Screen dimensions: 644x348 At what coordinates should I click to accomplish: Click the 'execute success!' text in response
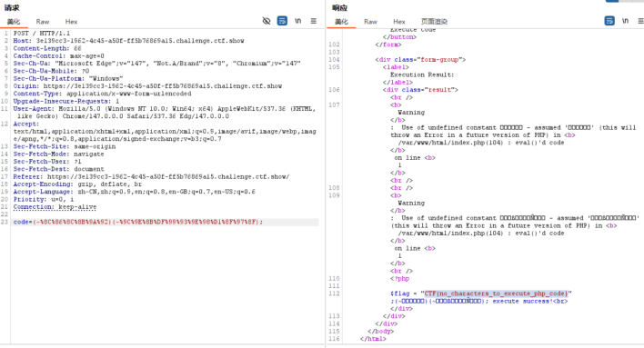point(522,302)
